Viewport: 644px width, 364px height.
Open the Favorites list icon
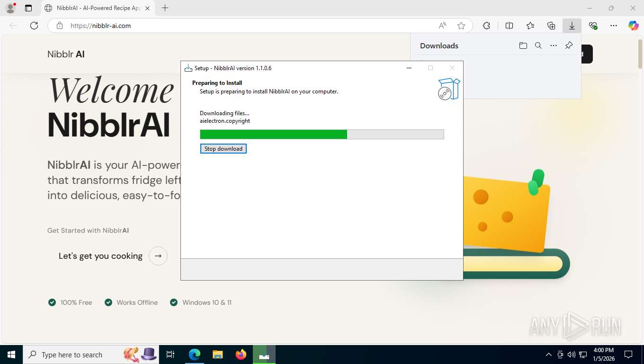[x=530, y=26]
